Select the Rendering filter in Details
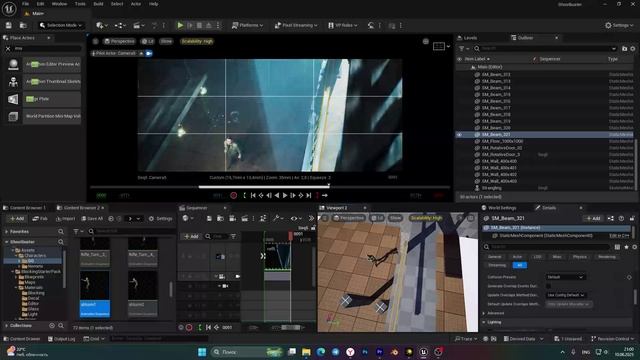This screenshot has width=640, height=360. (x=607, y=257)
